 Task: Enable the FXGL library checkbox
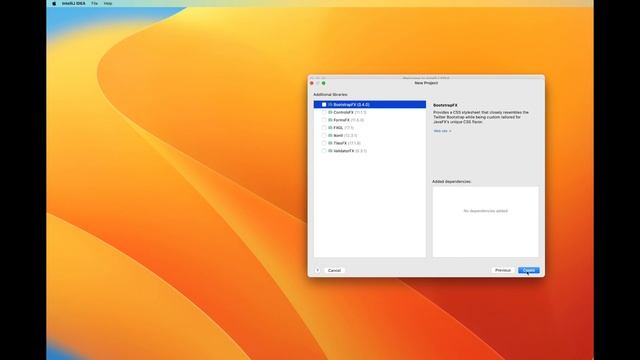coord(324,128)
